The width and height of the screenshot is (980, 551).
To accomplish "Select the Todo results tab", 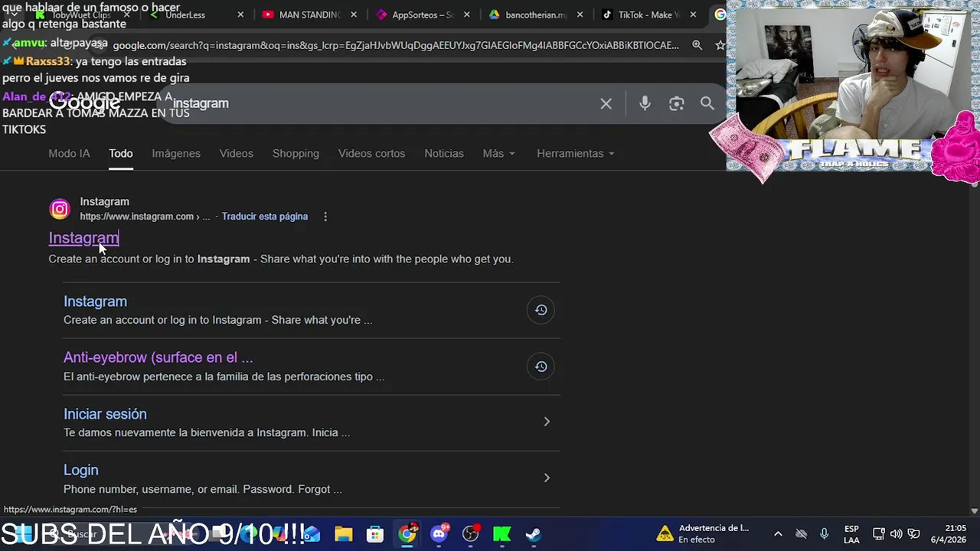I will click(x=121, y=154).
